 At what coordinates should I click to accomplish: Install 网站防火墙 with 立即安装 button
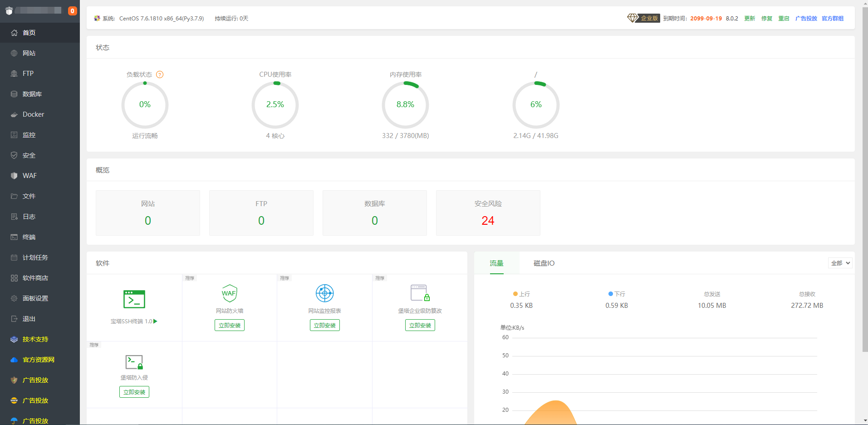coord(230,325)
